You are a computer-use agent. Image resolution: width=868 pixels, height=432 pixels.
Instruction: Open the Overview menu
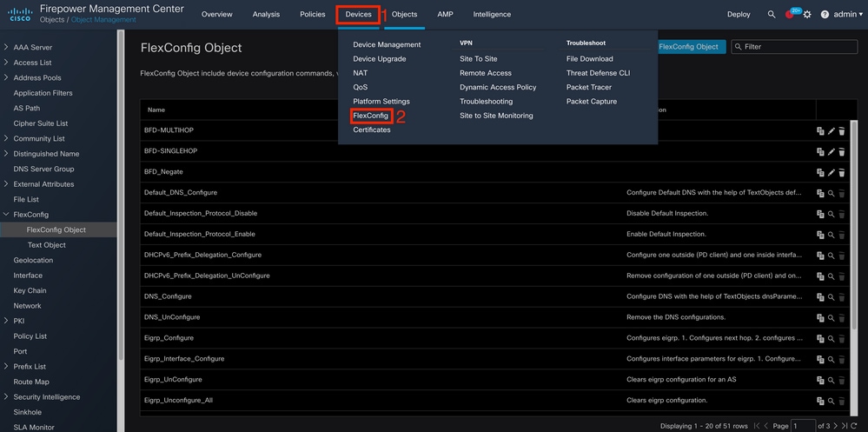pyautogui.click(x=217, y=15)
